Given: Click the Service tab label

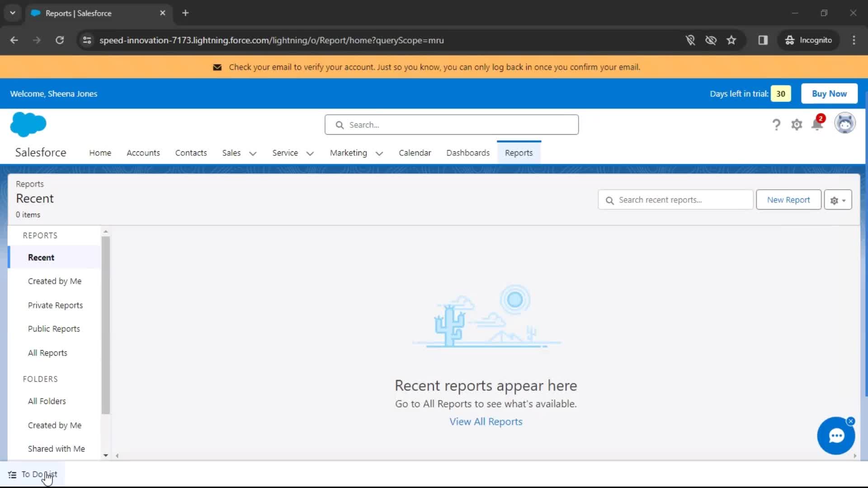Looking at the screenshot, I should click(285, 153).
